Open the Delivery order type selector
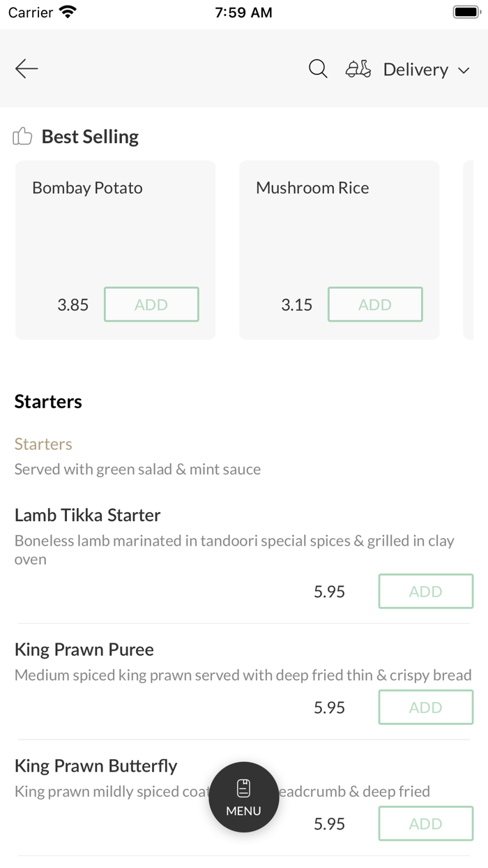The height and width of the screenshot is (868, 488). tap(415, 69)
